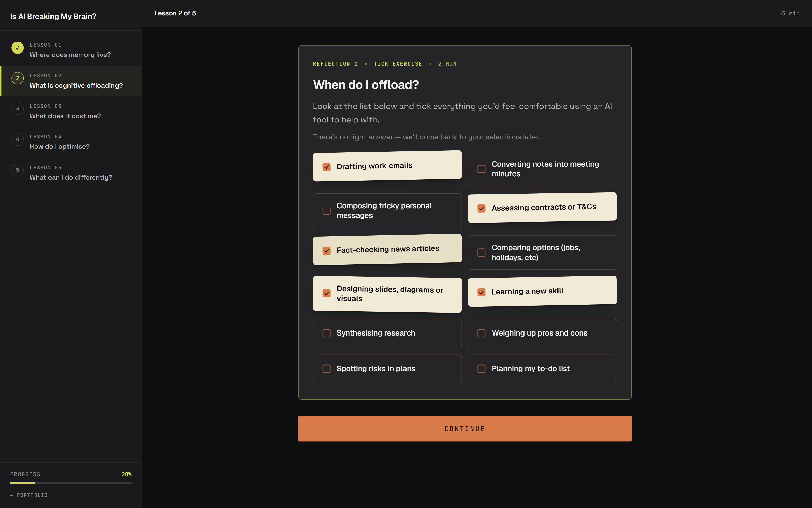
Task: Click the Continue button
Action: (465, 429)
